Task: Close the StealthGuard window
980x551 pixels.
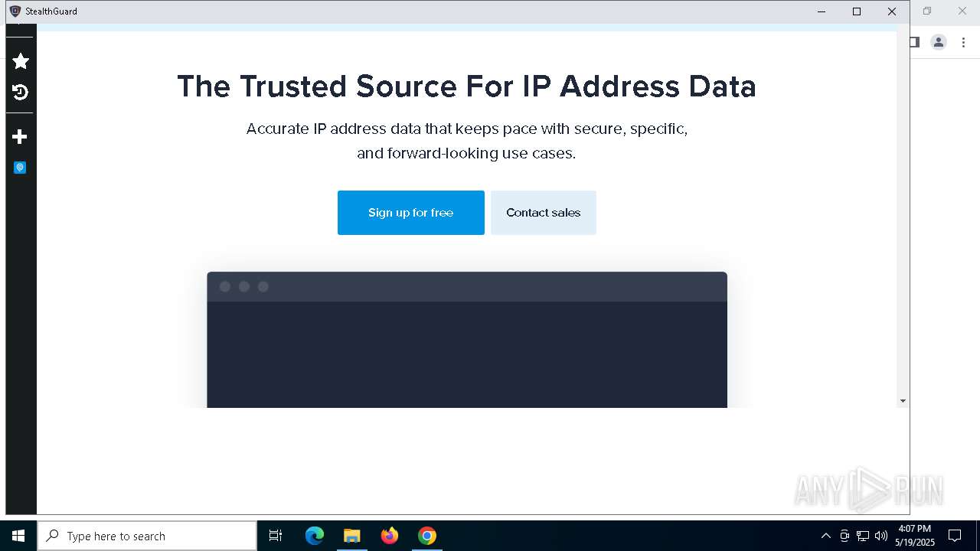Action: pos(892,11)
